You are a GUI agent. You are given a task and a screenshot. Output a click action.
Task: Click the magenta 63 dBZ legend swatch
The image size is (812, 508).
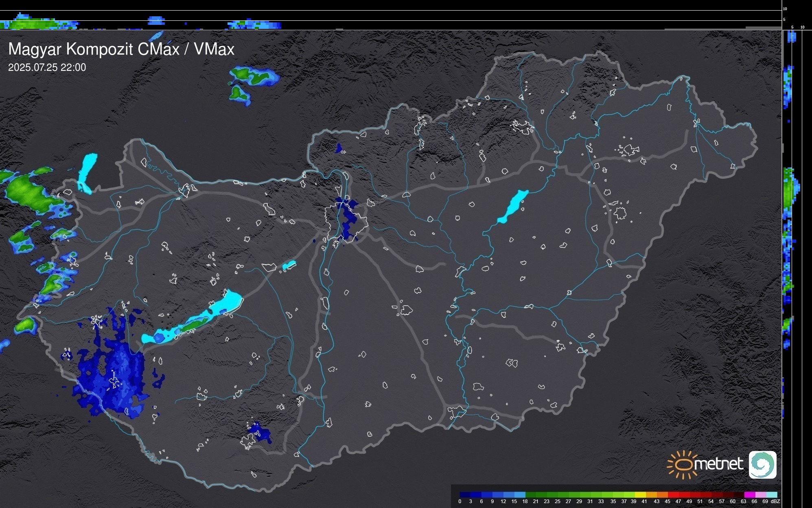749,495
